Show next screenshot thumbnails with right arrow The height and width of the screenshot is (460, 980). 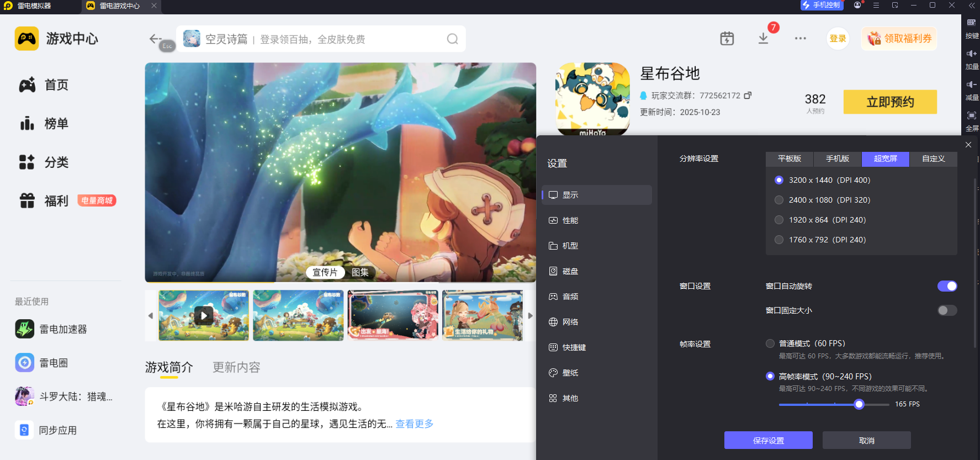[530, 316]
